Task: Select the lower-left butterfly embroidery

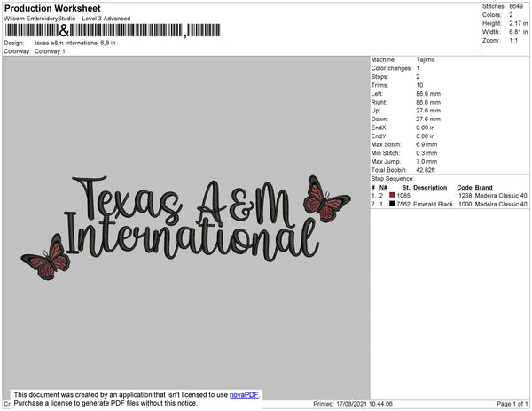Action: click(46, 258)
